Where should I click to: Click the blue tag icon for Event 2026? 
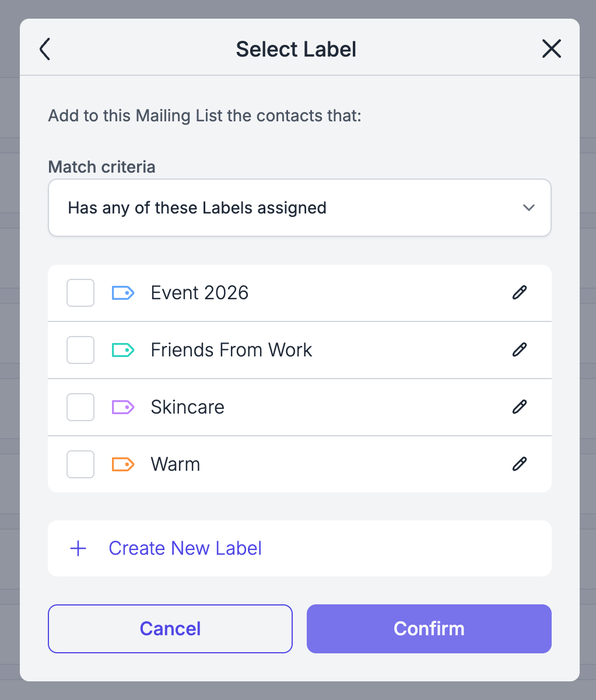[x=123, y=293]
